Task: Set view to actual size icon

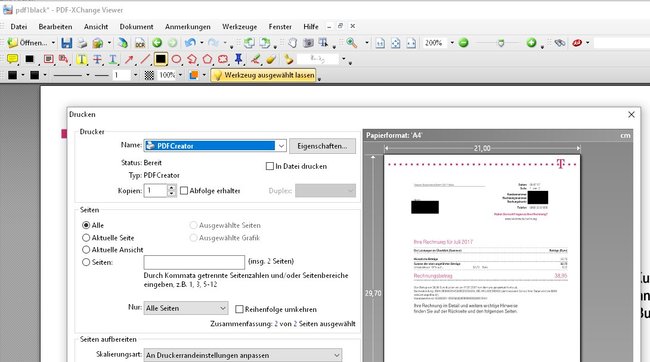Action: 380,43
